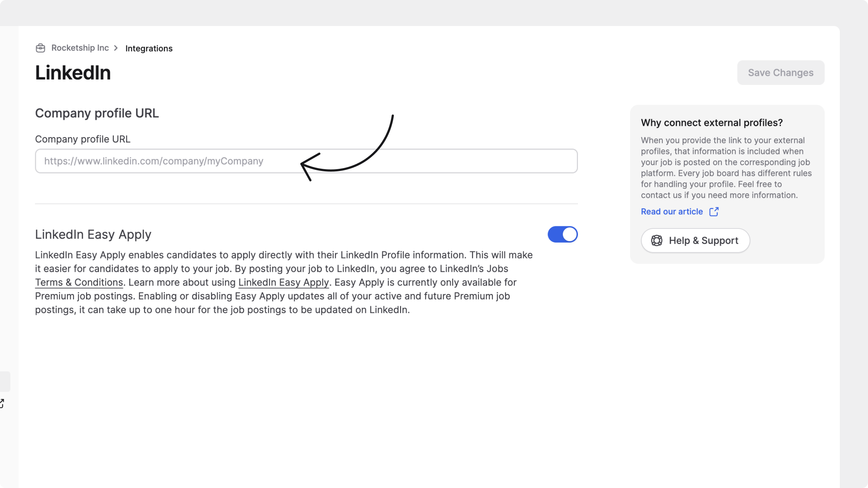The height and width of the screenshot is (488, 868).
Task: Click the Why connect external profiles heading
Action: (x=712, y=123)
